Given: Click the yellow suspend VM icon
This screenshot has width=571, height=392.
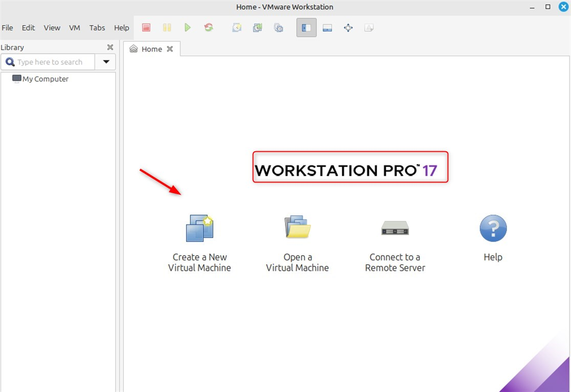Looking at the screenshot, I should 167,28.
